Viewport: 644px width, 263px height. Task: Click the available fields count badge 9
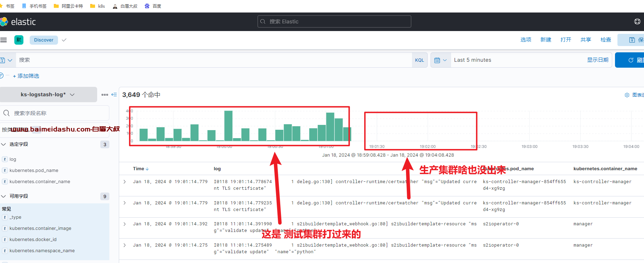click(x=105, y=196)
